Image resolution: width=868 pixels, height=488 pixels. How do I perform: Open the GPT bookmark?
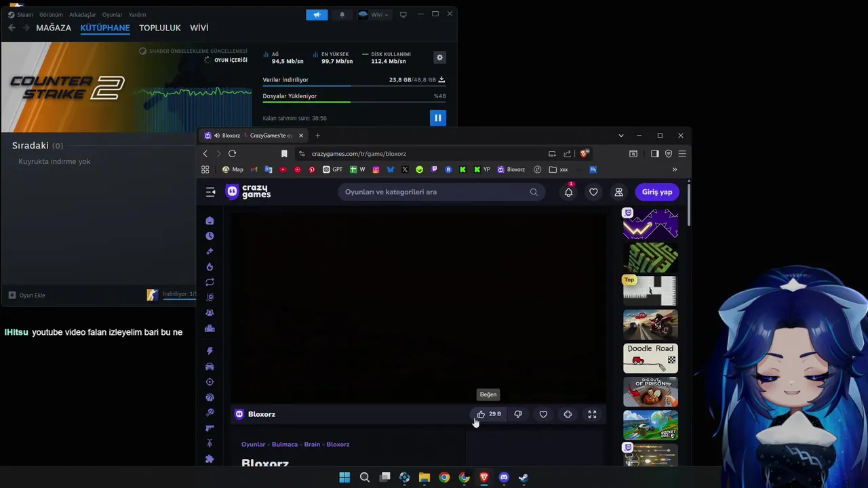click(333, 169)
